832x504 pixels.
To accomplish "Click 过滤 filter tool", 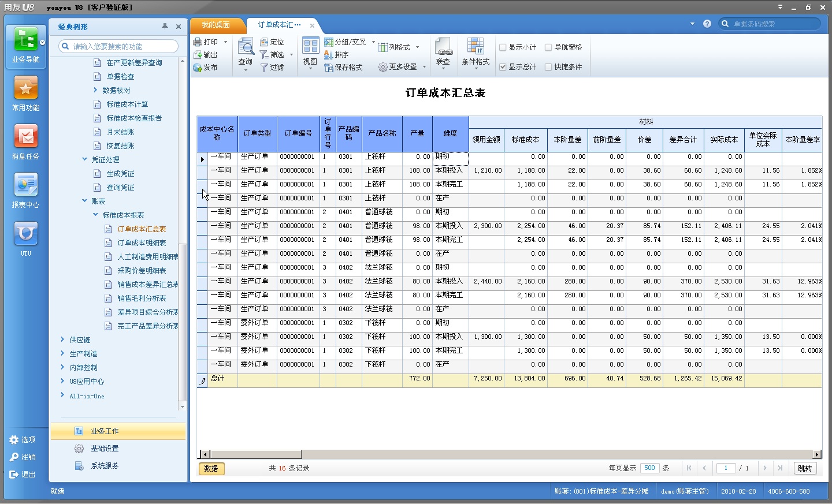I will point(272,68).
